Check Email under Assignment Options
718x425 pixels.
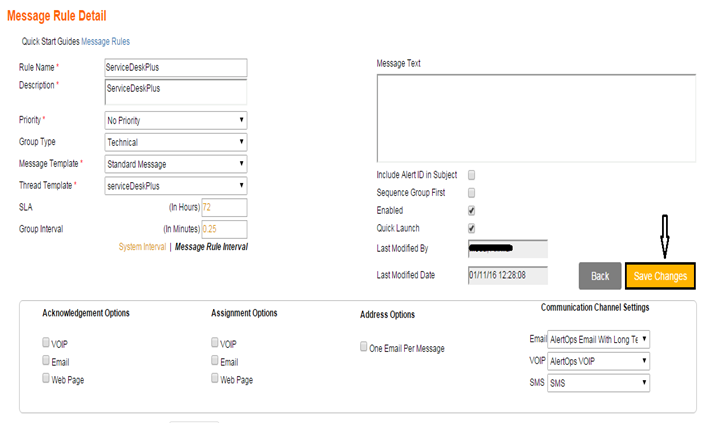click(x=215, y=361)
